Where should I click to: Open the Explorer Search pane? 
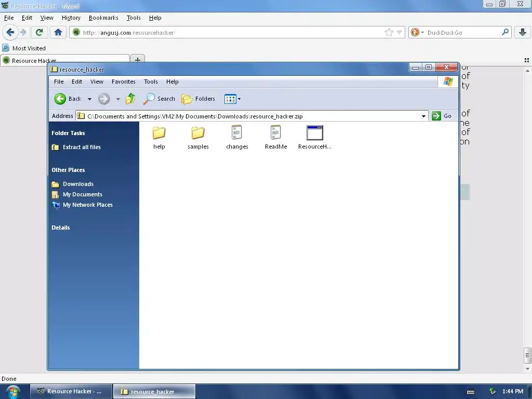[159, 99]
